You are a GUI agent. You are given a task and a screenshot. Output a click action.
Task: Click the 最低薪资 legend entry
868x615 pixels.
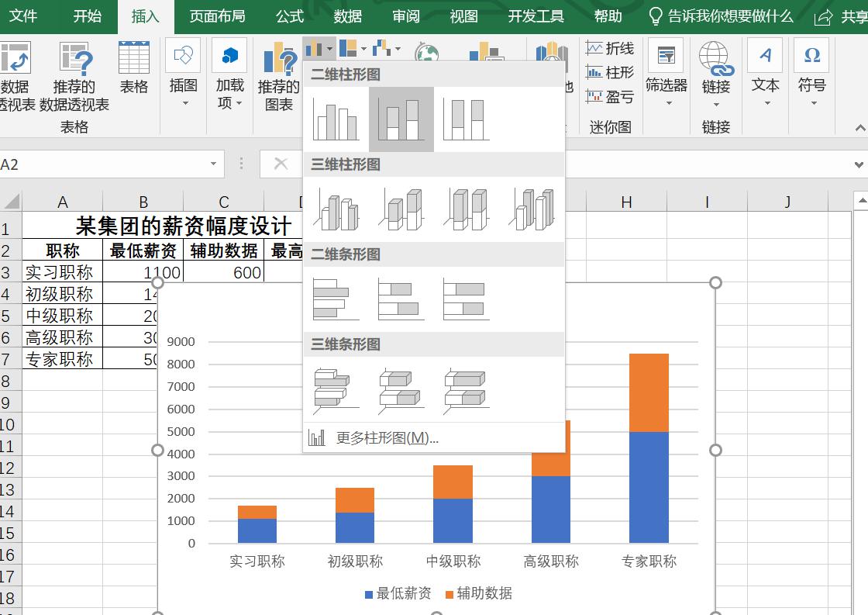click(x=398, y=593)
